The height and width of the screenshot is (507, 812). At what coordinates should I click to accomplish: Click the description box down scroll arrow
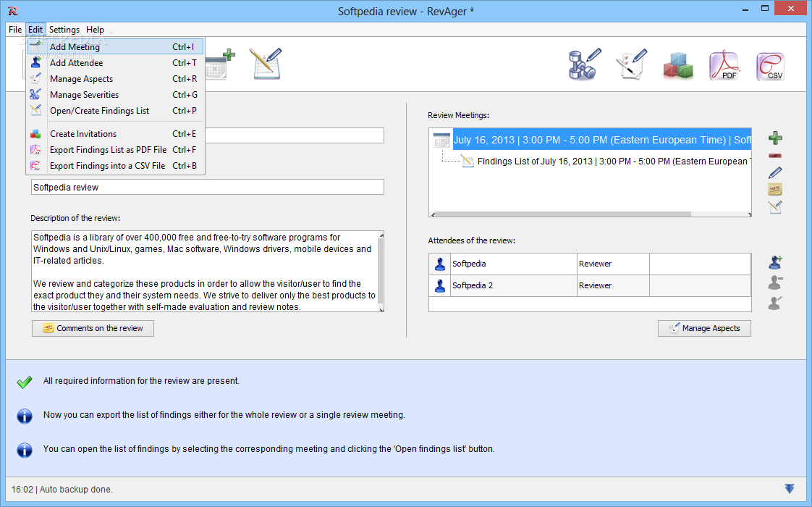(x=381, y=309)
